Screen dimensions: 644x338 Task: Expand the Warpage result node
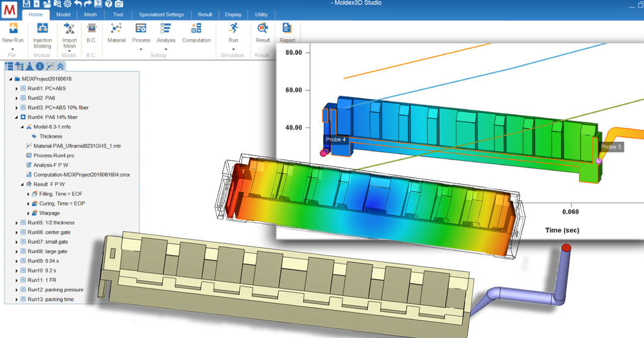[28, 213]
